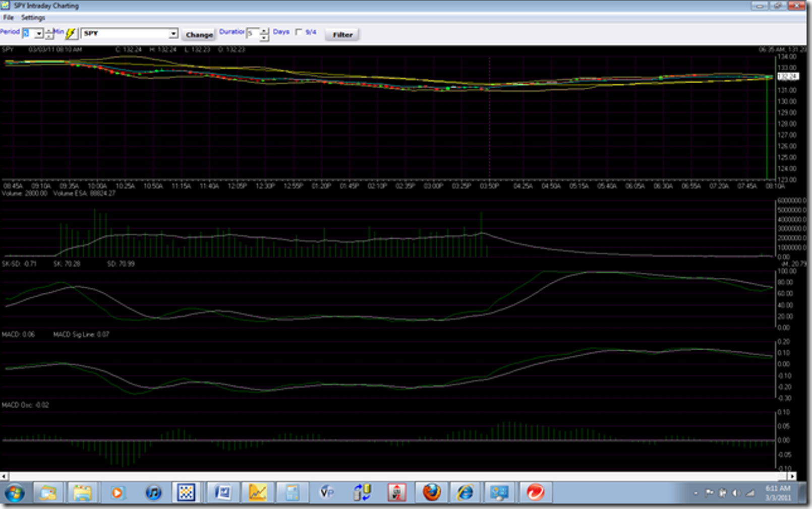The image size is (812, 509).
Task: Click the VP application taskbar icon
Action: click(x=327, y=492)
